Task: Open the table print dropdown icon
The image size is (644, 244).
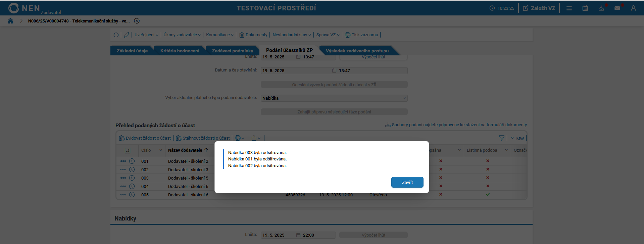Action: coord(240,138)
